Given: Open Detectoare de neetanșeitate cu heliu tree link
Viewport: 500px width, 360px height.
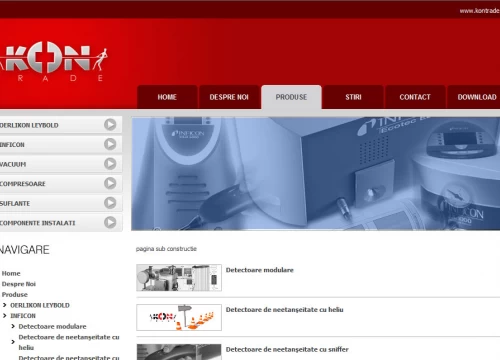Looking at the screenshot, I should [69, 342].
